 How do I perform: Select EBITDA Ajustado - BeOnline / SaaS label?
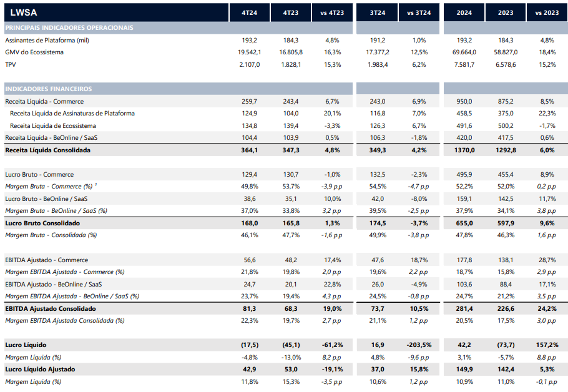click(x=53, y=284)
